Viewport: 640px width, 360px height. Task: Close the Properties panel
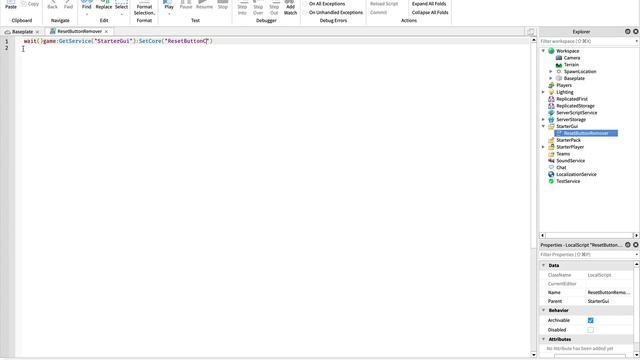pyautogui.click(x=636, y=245)
